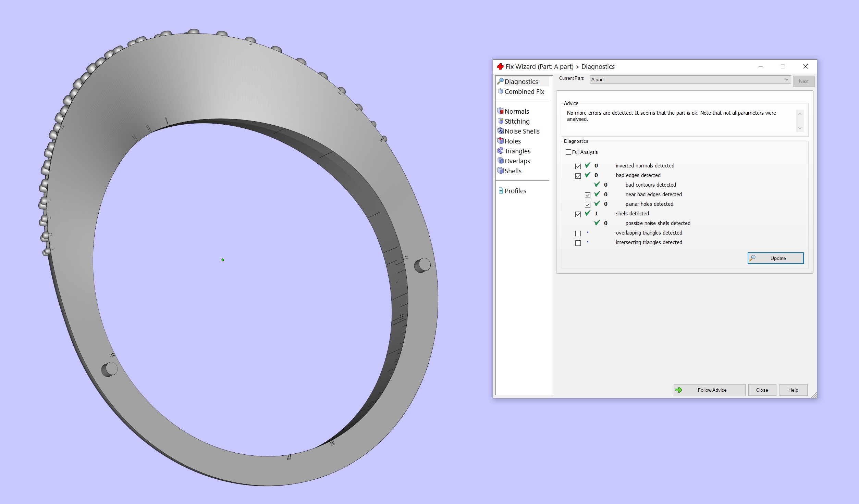Select the Holes icon
This screenshot has width=859, height=504.
point(501,141)
